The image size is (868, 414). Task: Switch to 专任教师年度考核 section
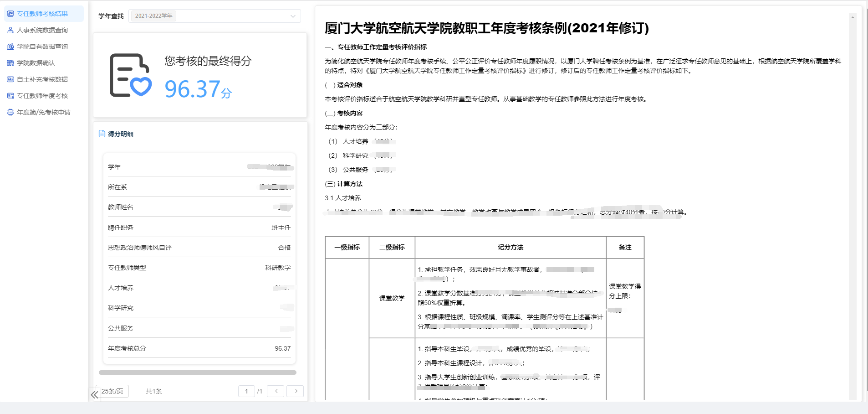click(x=43, y=96)
